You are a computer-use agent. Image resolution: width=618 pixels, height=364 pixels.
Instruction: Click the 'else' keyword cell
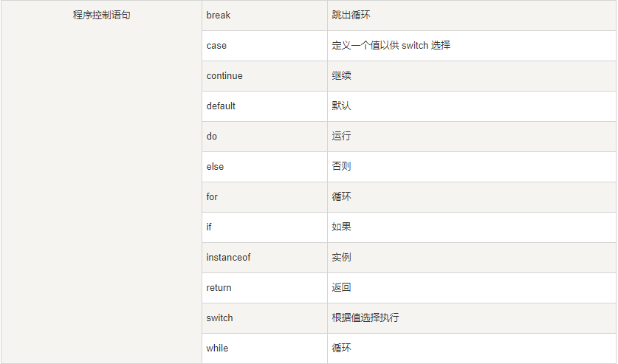coord(215,166)
